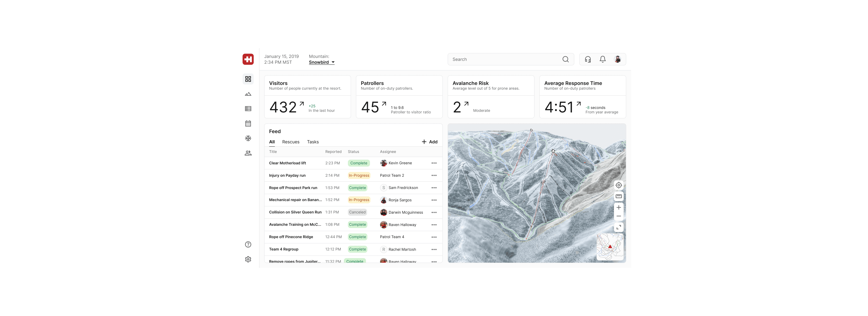Open the dashboard grid icon in sidebar

[248, 79]
